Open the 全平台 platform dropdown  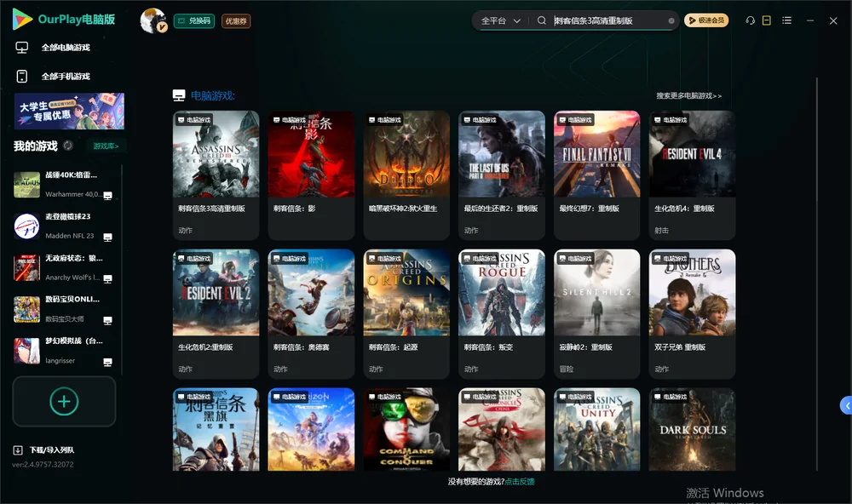tap(500, 20)
